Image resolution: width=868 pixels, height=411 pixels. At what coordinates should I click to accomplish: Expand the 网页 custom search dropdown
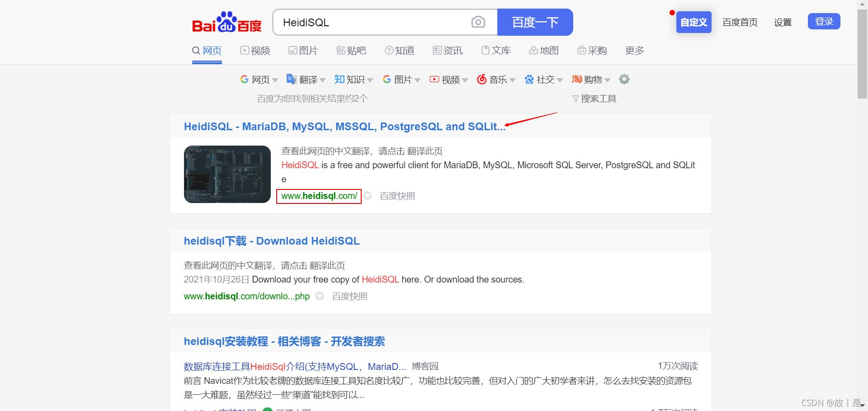[275, 80]
